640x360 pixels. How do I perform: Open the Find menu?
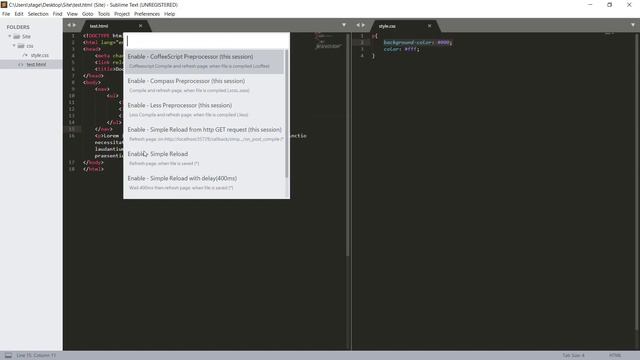(57, 14)
